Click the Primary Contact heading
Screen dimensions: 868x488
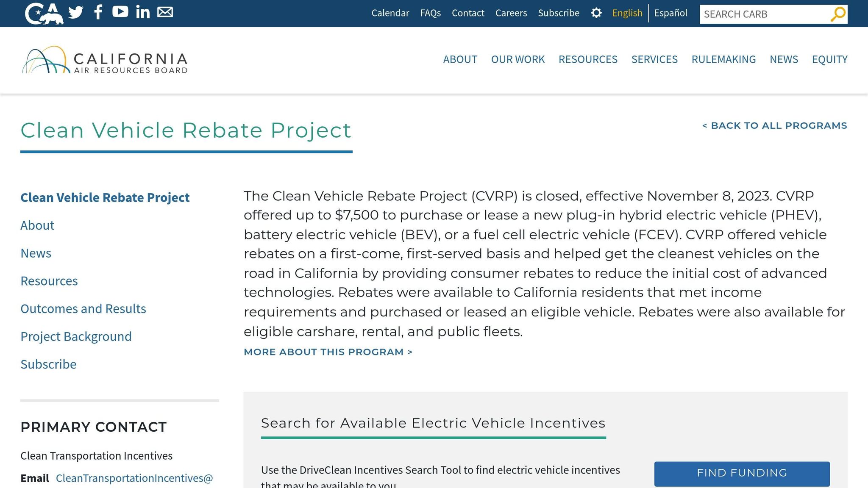pos(94,427)
